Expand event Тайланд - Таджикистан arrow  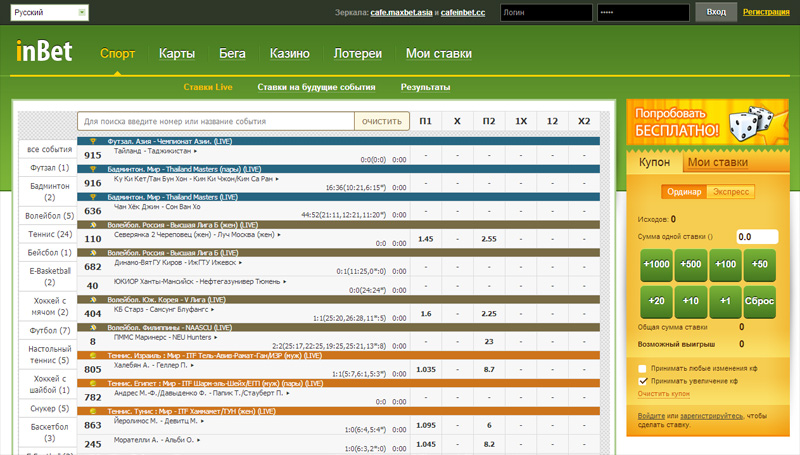(195, 151)
